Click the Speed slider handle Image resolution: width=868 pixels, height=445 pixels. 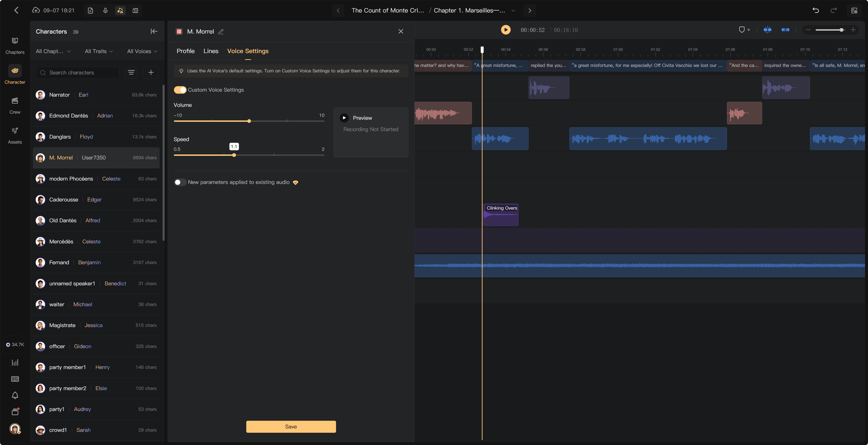pos(234,155)
